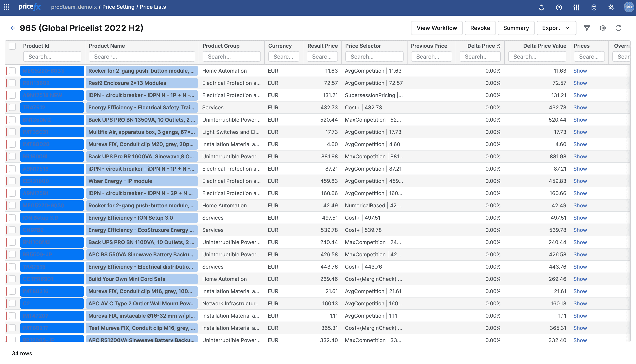The width and height of the screenshot is (636, 364).
Task: Click the View Workflow button
Action: pos(436,28)
